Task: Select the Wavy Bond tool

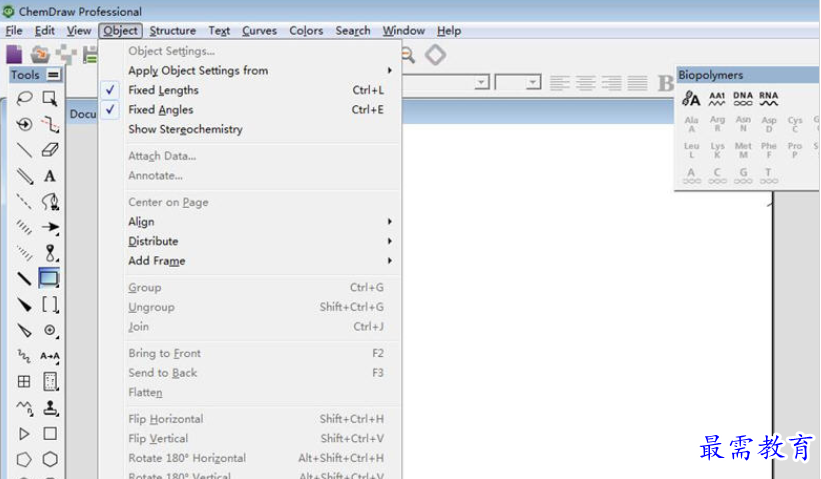Action: tap(24, 356)
